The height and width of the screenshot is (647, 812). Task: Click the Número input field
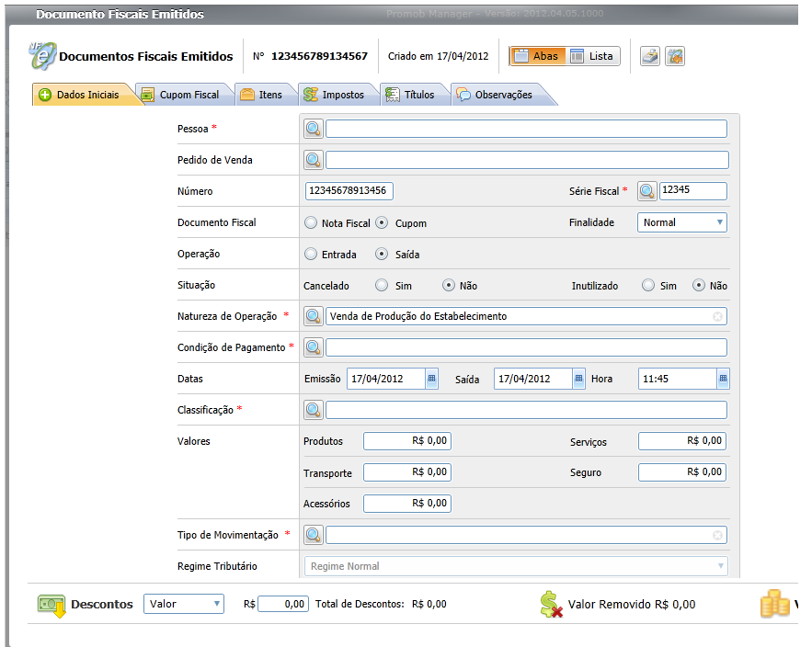pos(349,191)
